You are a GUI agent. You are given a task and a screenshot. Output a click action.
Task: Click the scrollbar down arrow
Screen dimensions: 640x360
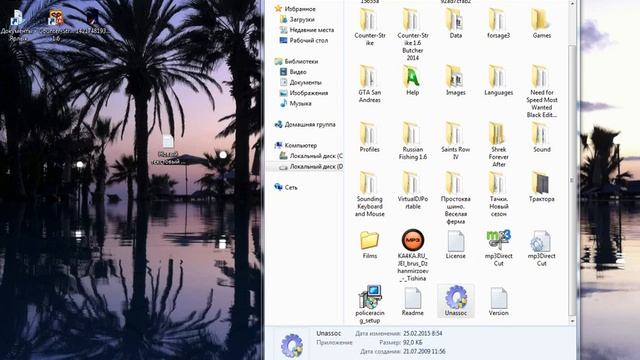[572, 321]
